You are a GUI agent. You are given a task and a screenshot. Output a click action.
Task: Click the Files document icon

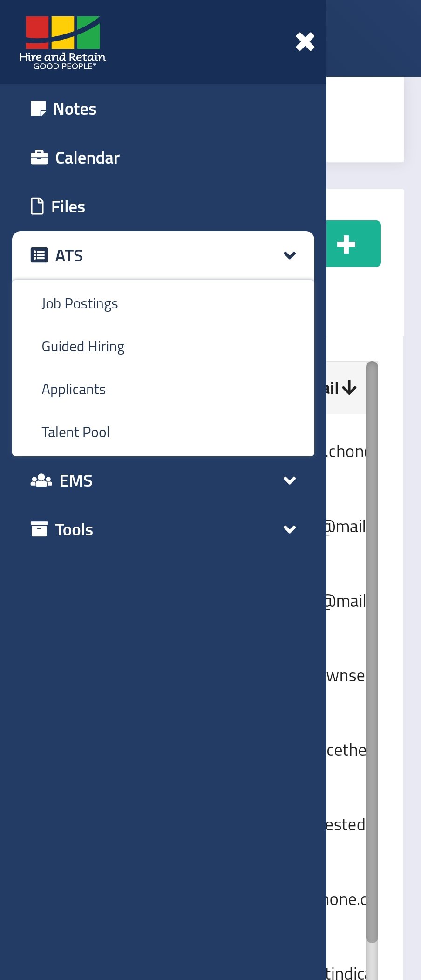click(x=37, y=206)
